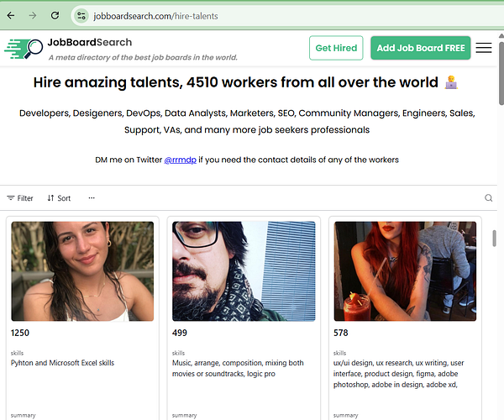Click the scroll-up arrow of page scrollbar
The image size is (504, 420).
[x=501, y=35]
